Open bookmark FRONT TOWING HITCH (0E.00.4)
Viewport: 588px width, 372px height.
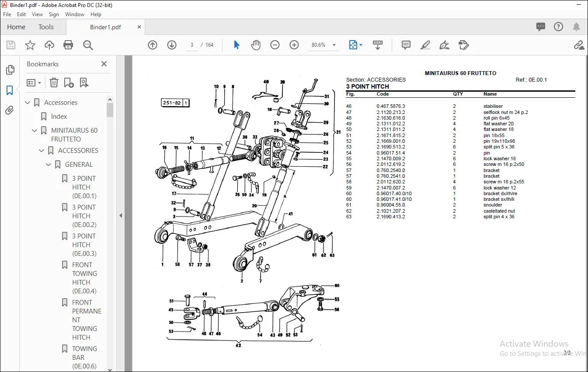point(84,278)
